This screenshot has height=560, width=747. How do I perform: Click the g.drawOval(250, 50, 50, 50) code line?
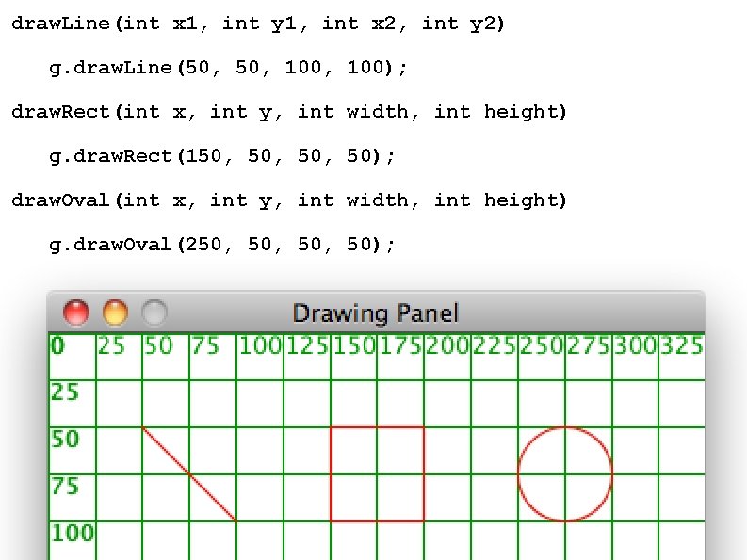point(222,245)
